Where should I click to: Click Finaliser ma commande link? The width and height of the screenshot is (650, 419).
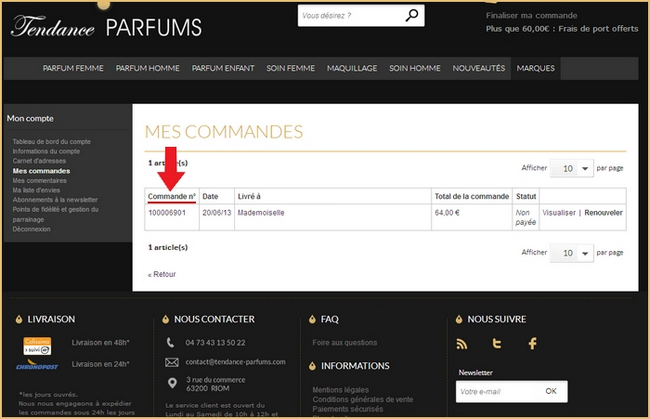coord(531,16)
